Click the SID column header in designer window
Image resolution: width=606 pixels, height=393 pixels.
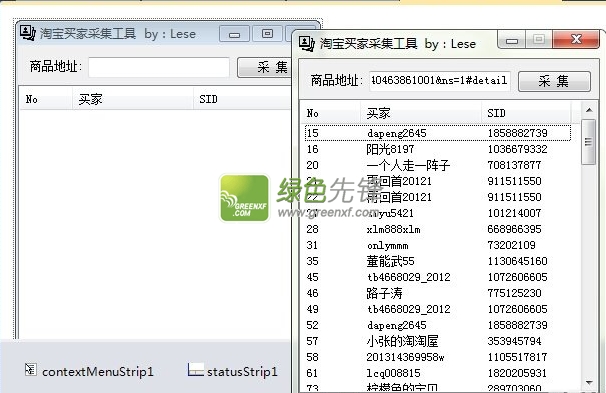pos(242,99)
